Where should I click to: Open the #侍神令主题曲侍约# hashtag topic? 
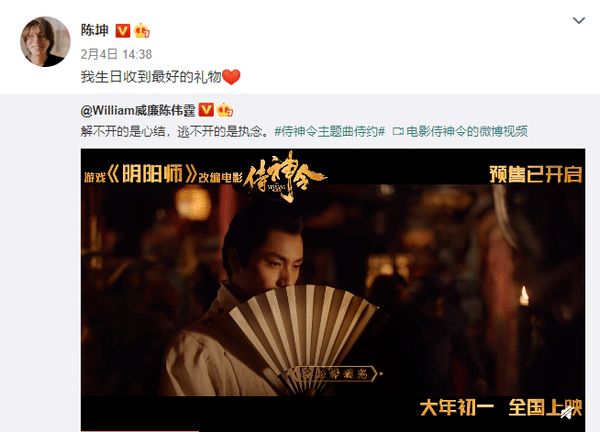click(330, 132)
